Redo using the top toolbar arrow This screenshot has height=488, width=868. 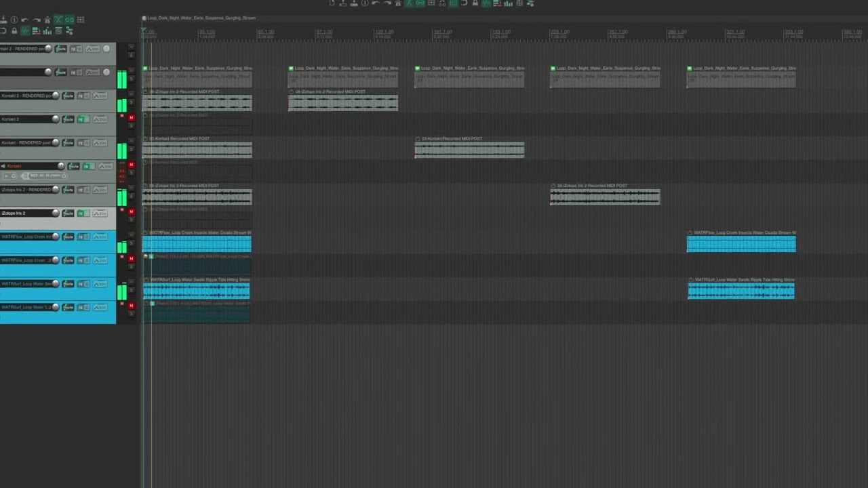coord(387,3)
